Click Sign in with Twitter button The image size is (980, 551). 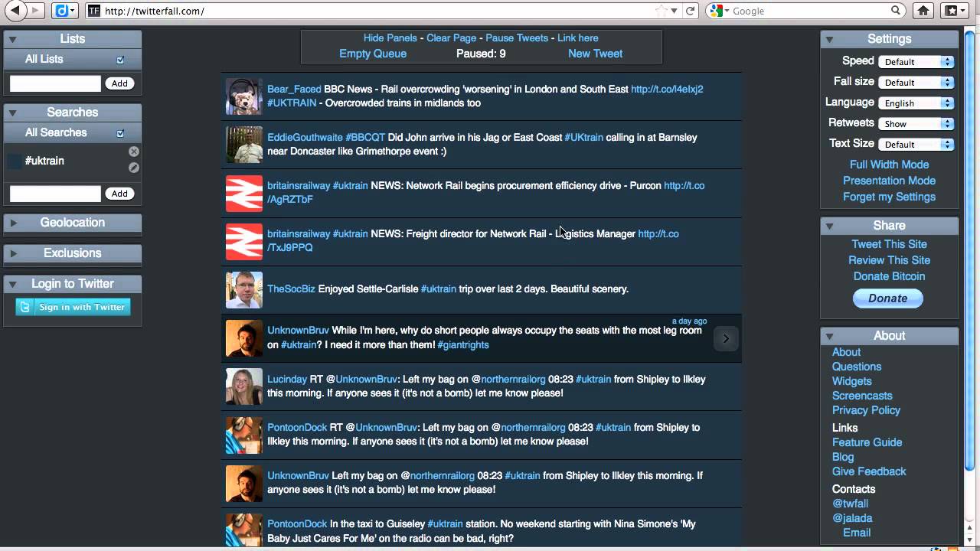(x=73, y=307)
